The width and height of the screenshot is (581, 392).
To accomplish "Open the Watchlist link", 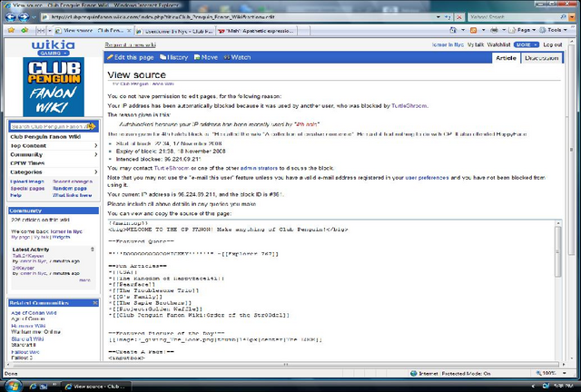I will pyautogui.click(x=498, y=44).
